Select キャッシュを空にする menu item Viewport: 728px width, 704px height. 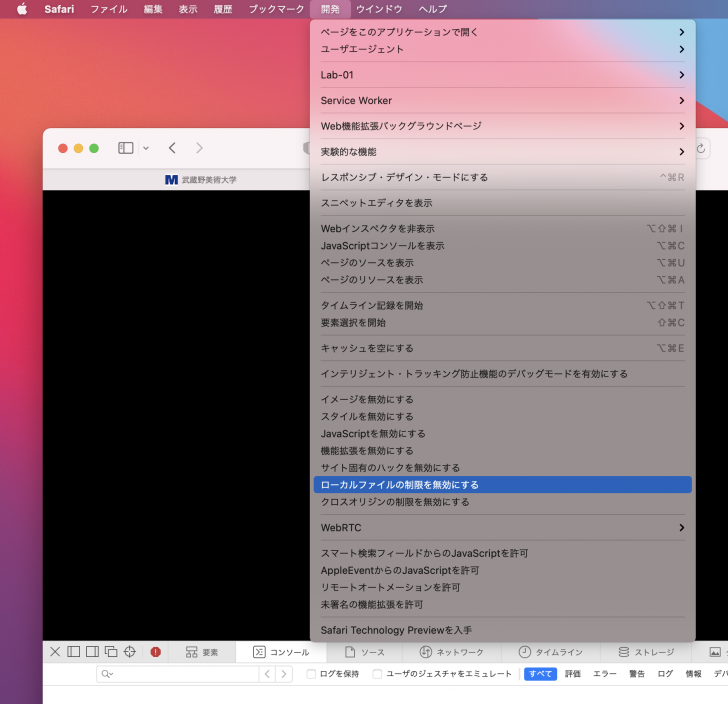click(x=502, y=348)
